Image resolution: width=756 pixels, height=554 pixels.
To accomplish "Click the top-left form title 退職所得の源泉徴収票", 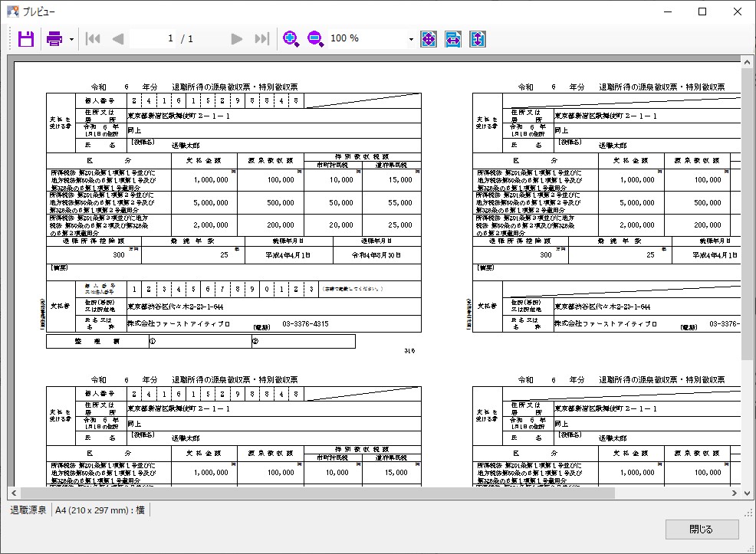I will [235, 87].
